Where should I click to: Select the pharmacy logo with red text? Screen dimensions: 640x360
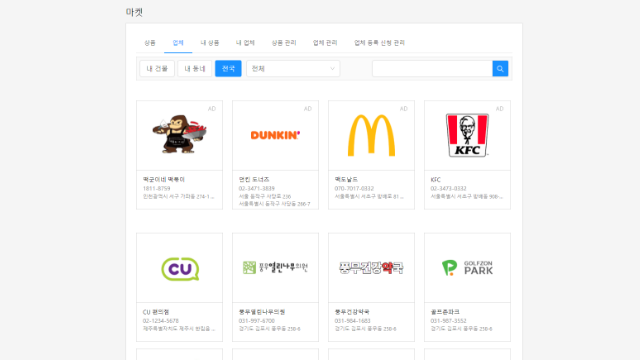[371, 268]
